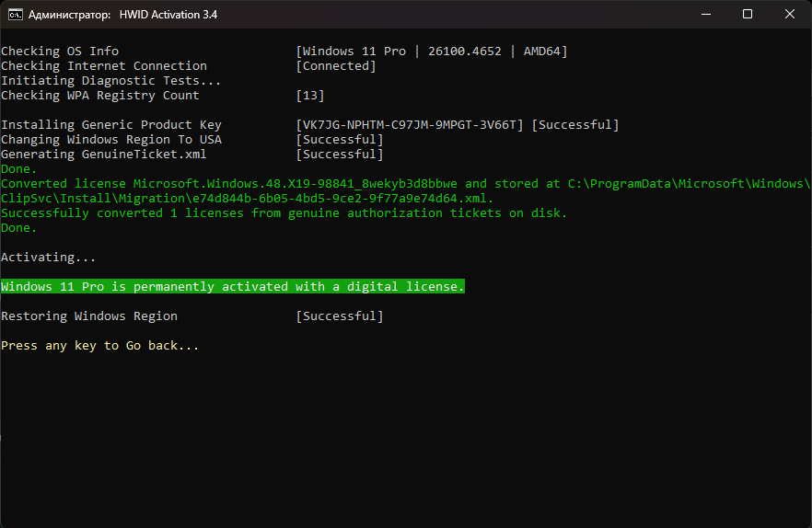
Task: Click the '[Connected]' status
Action: [335, 65]
